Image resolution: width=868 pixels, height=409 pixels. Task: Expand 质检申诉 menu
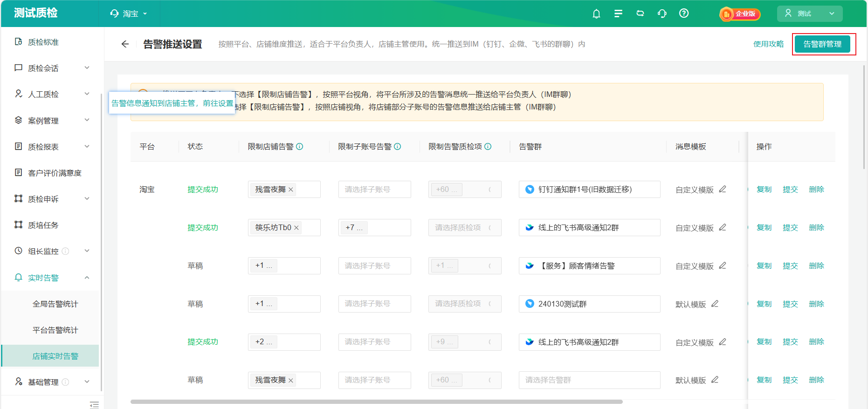pos(87,199)
